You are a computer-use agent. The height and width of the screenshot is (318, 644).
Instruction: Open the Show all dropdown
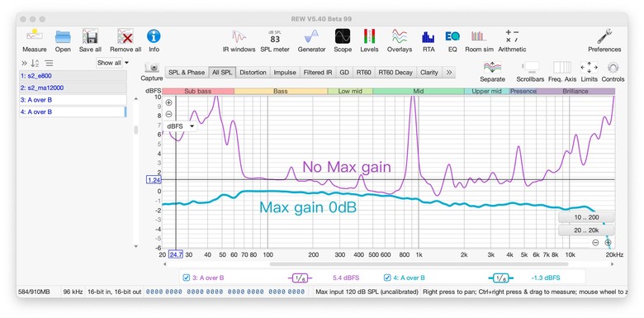112,63
